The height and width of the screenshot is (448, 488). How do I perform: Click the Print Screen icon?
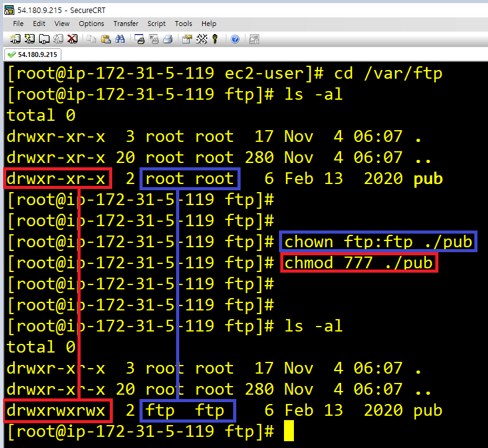(140, 39)
